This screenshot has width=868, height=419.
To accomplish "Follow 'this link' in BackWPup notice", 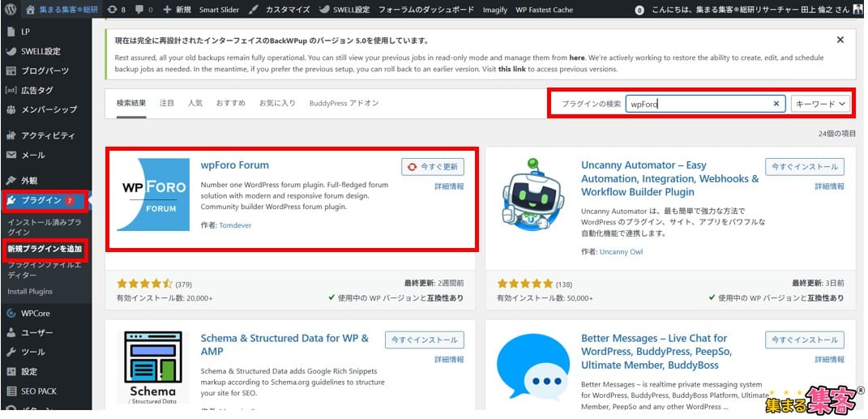I will pos(511,69).
